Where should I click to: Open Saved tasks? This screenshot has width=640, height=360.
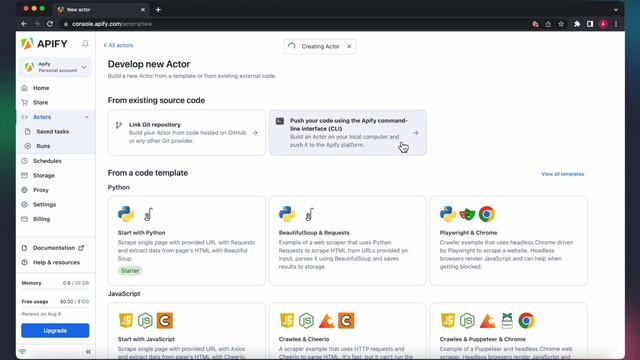coord(52,131)
